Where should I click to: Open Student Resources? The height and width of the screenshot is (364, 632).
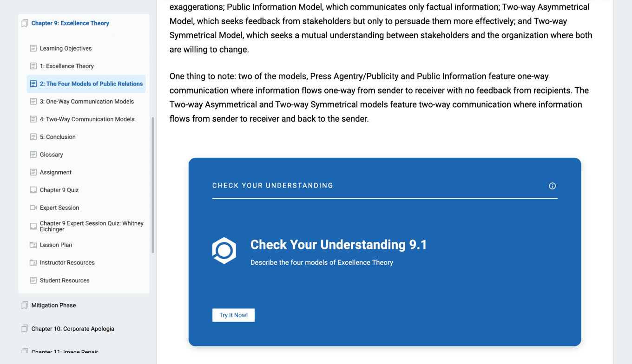pyautogui.click(x=65, y=280)
